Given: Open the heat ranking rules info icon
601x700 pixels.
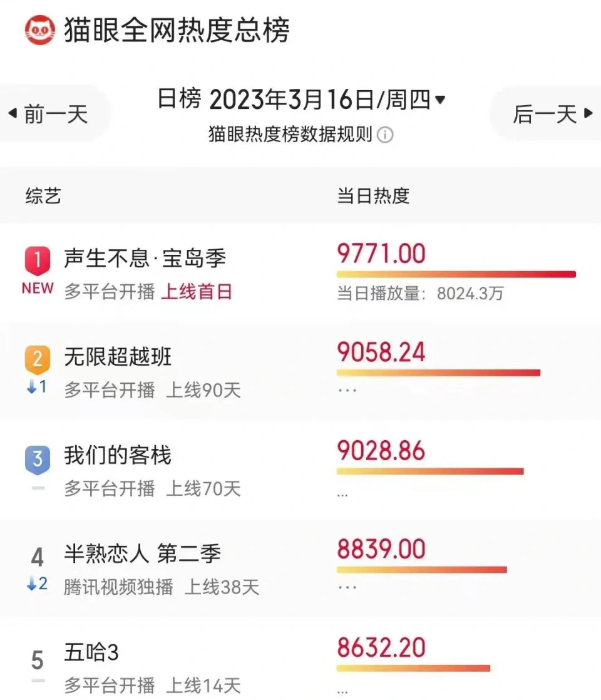Looking at the screenshot, I should 385,135.
